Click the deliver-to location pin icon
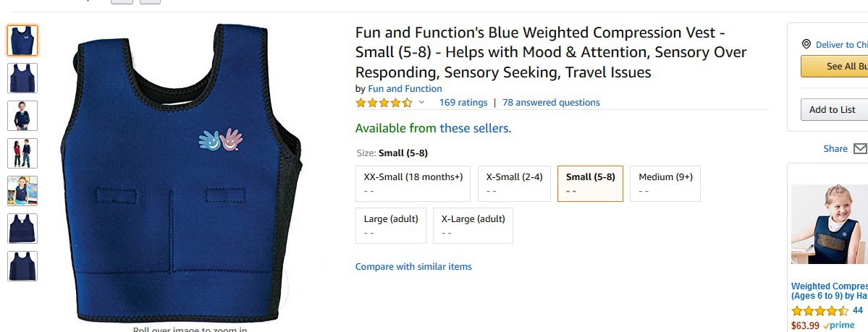 pyautogui.click(x=806, y=45)
